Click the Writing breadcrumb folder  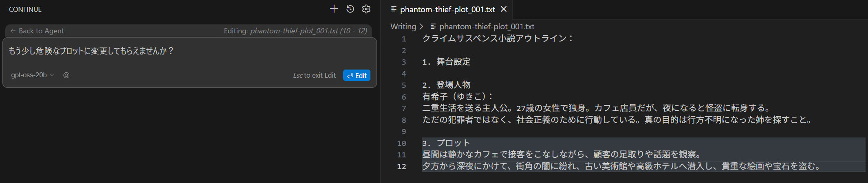[403, 26]
